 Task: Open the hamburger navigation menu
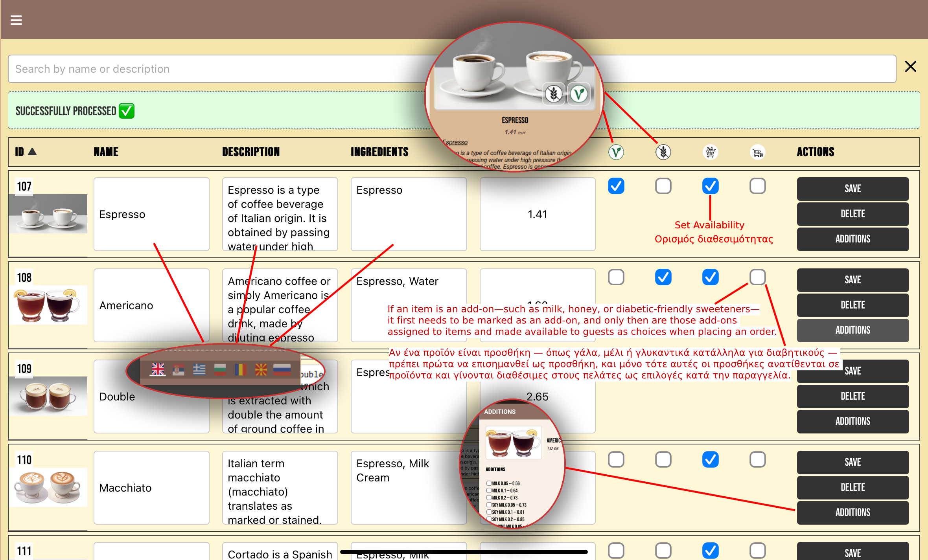(16, 20)
